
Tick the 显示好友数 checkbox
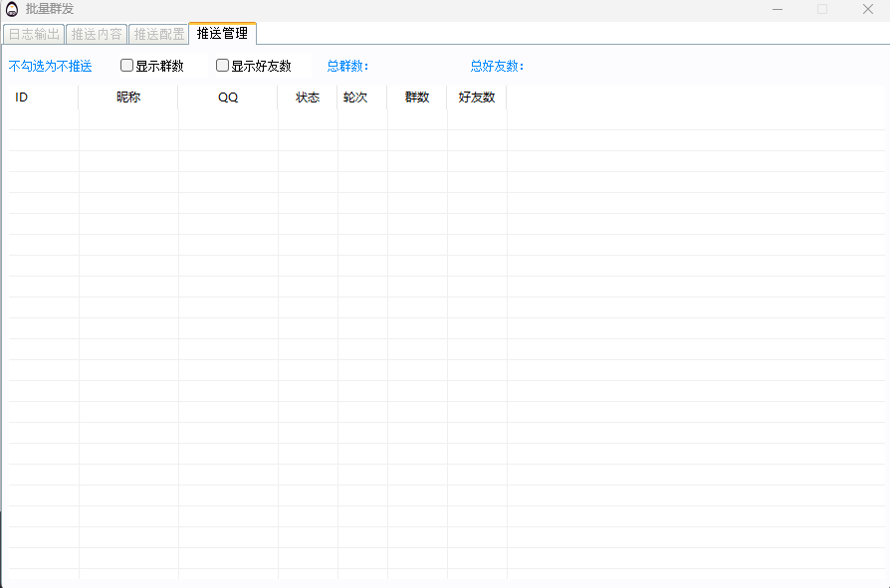[x=223, y=66]
